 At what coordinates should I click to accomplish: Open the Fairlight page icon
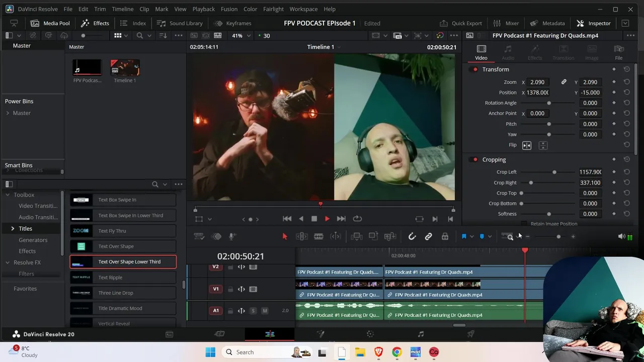(421, 334)
